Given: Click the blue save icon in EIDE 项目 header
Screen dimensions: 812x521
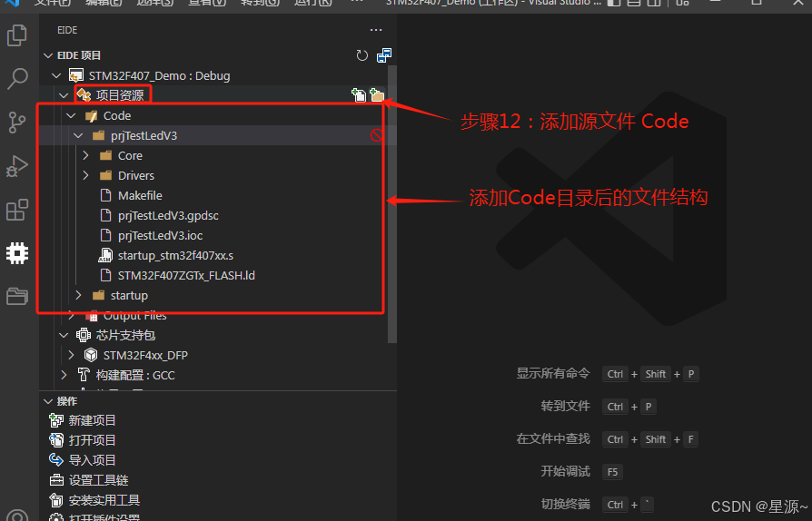Looking at the screenshot, I should (383, 55).
